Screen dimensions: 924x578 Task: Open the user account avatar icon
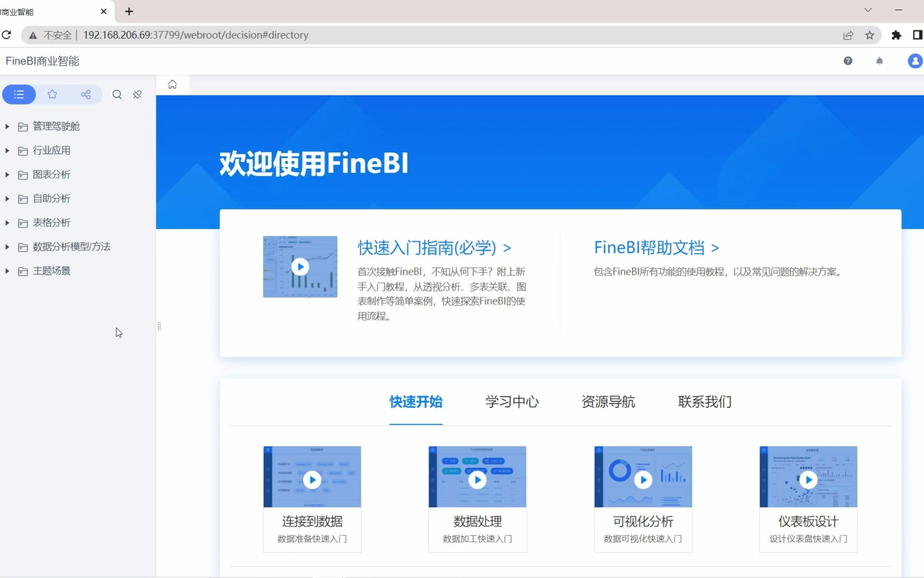915,61
